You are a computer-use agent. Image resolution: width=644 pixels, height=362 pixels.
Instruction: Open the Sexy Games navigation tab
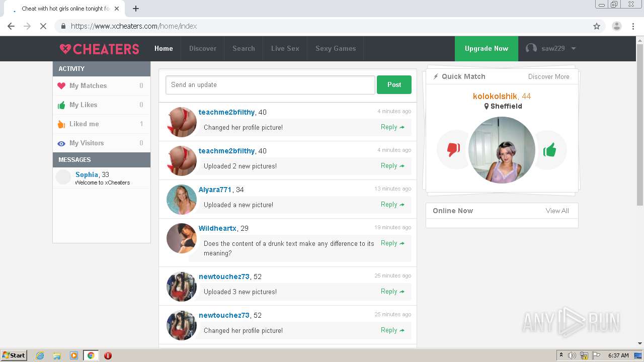point(336,49)
